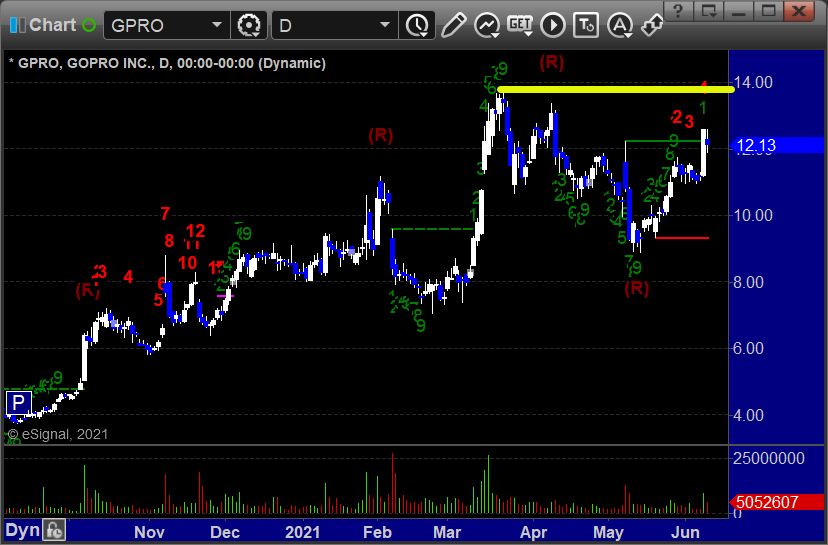Click the May date axis label
Image resolution: width=828 pixels, height=545 pixels.
(x=608, y=532)
